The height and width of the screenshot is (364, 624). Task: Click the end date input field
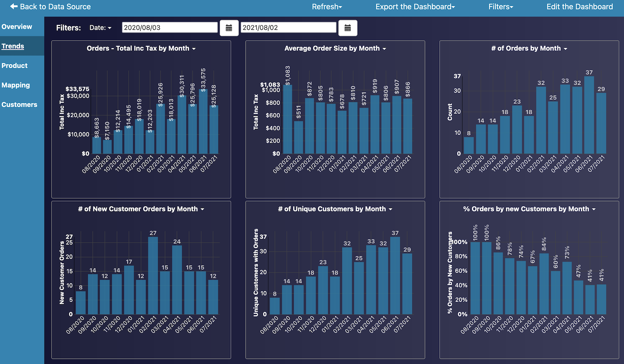[288, 27]
